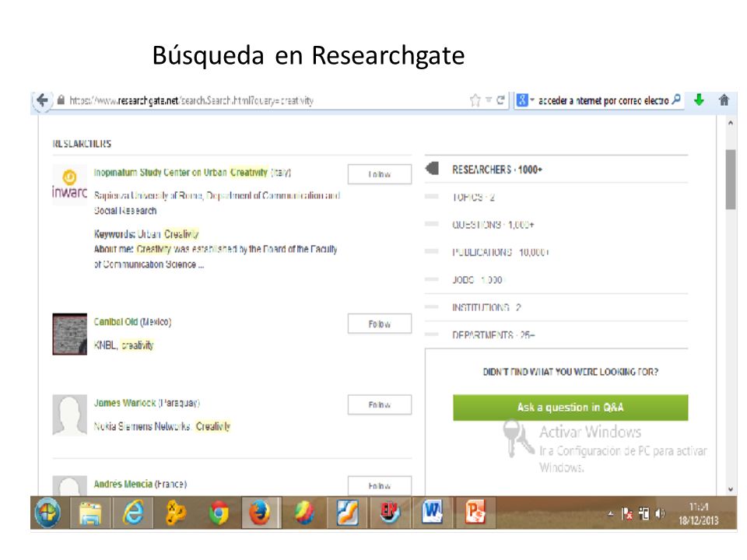Click the browser search box text field

coord(604,100)
